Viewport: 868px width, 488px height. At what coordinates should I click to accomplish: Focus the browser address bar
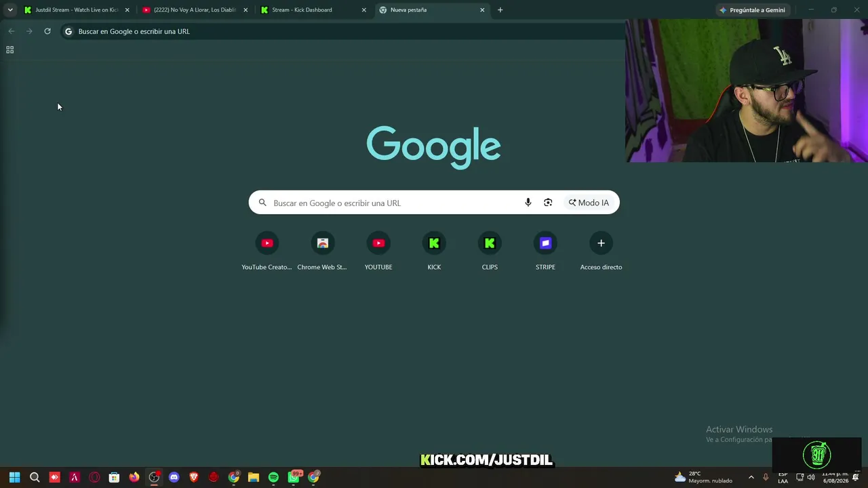click(x=342, y=31)
